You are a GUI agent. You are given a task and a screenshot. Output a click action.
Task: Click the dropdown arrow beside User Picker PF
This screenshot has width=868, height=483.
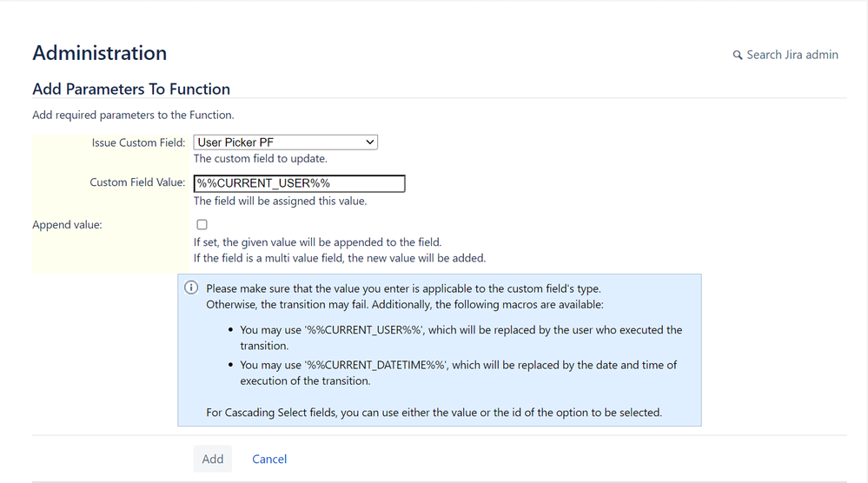[370, 142]
